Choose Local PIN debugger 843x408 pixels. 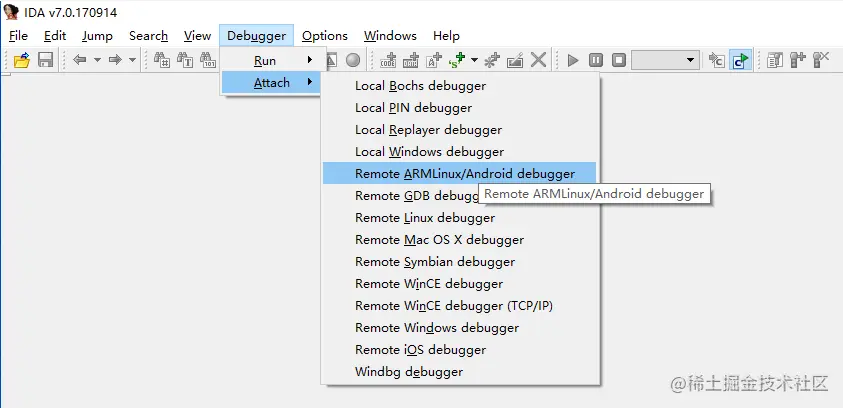460,108
